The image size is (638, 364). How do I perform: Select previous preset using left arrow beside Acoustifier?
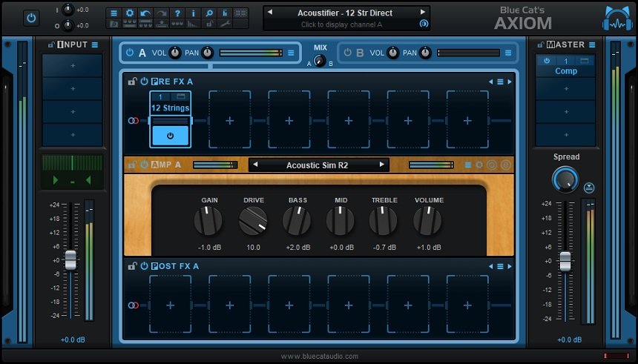point(270,12)
